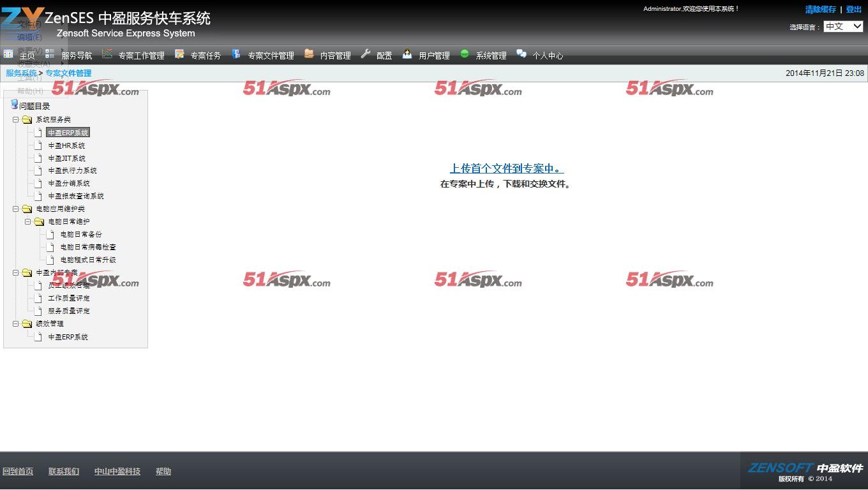The width and height of the screenshot is (868, 490).
Task: Select the 中盈分销系统 tree item
Action: coord(69,183)
